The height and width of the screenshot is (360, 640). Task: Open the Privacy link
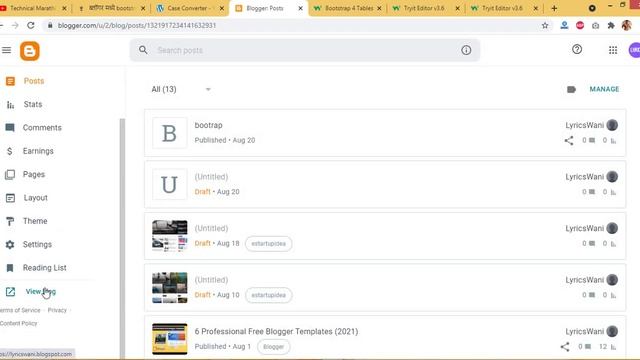[x=57, y=310]
